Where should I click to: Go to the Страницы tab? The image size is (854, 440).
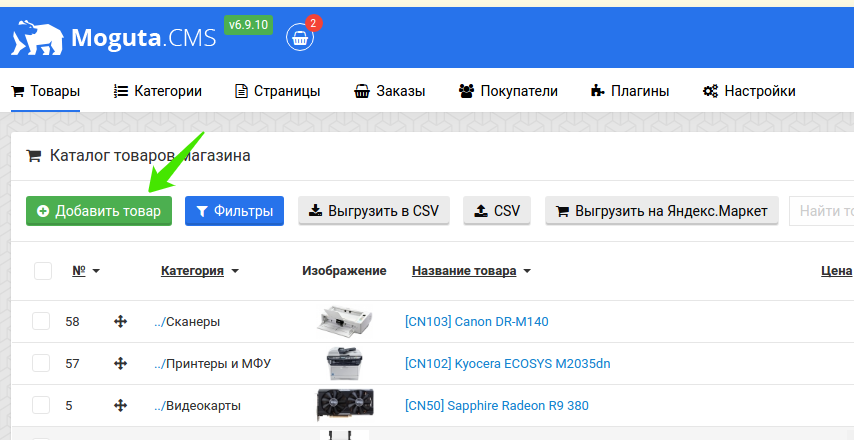(277, 91)
